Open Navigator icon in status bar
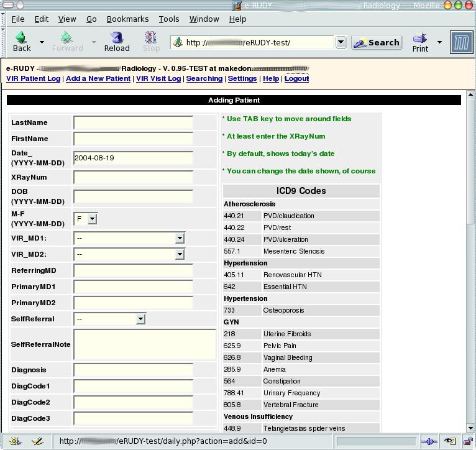 (x=14, y=441)
